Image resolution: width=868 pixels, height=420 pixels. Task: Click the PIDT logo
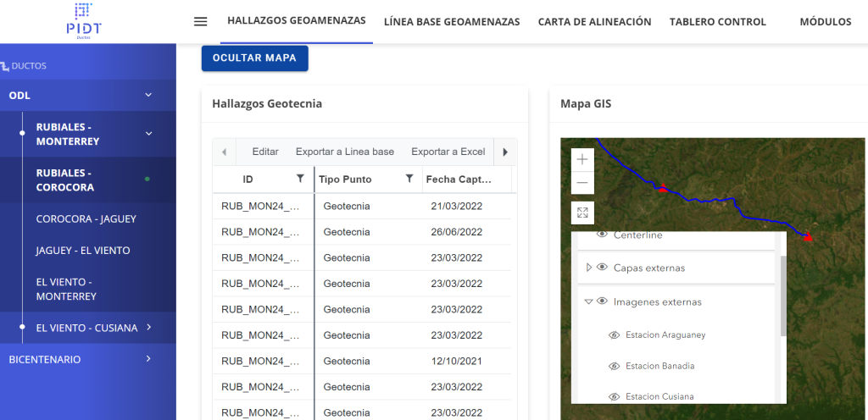tap(83, 21)
